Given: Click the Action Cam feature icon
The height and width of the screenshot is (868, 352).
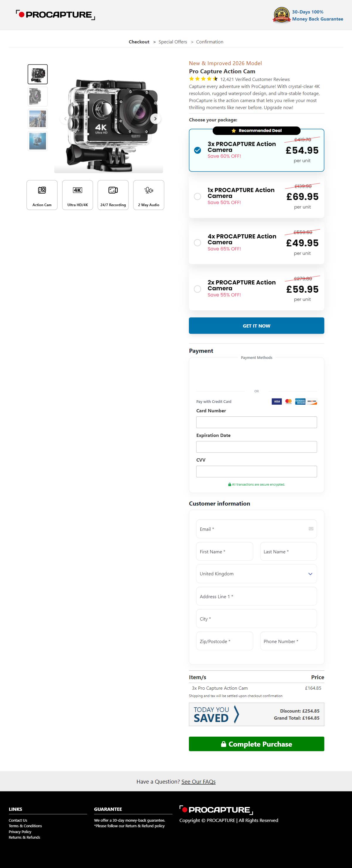Looking at the screenshot, I should 42,190.
